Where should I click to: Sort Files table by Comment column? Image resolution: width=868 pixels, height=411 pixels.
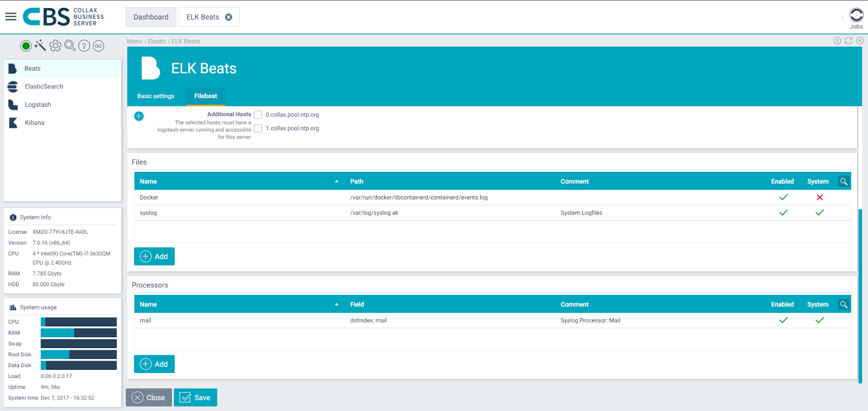pos(575,182)
